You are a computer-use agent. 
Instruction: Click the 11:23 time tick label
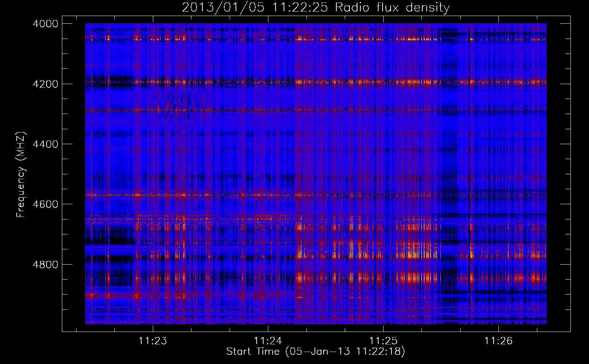point(153,341)
